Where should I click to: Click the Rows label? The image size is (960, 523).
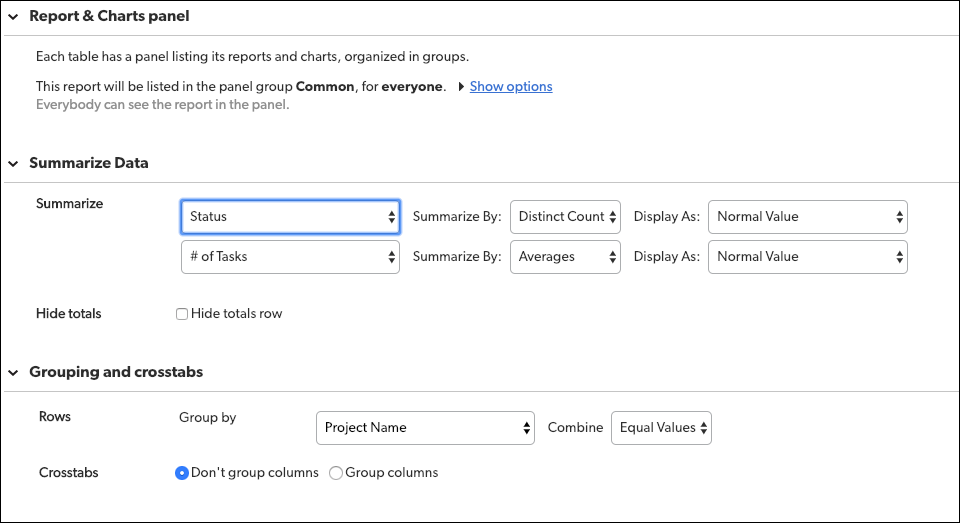click(x=54, y=416)
